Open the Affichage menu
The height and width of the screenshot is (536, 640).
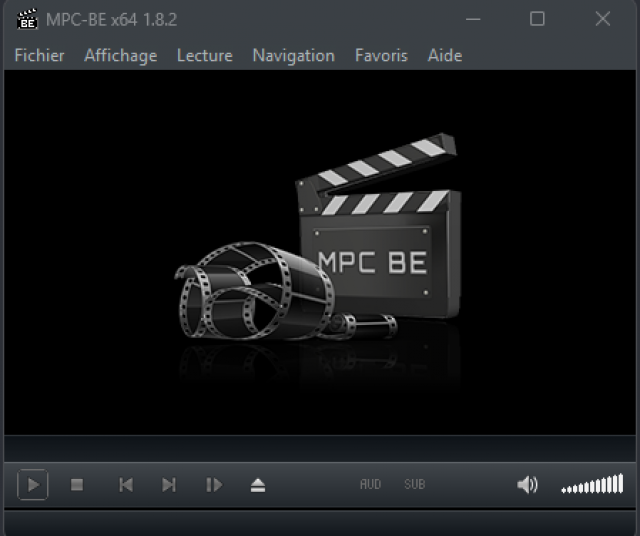point(120,56)
